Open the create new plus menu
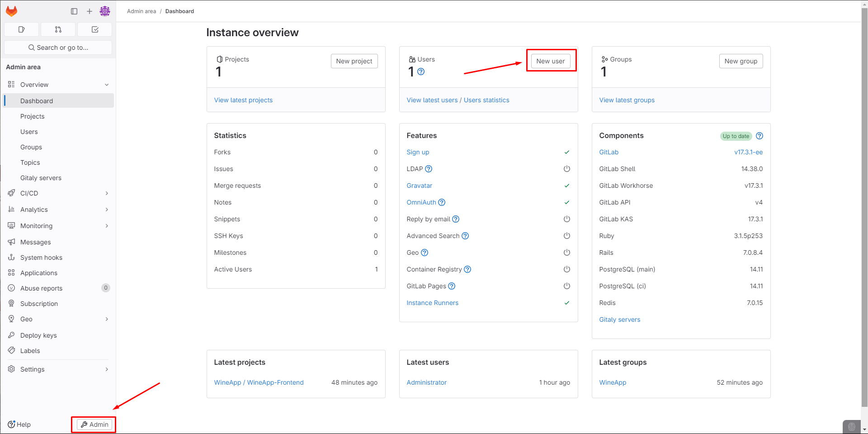 pyautogui.click(x=90, y=11)
